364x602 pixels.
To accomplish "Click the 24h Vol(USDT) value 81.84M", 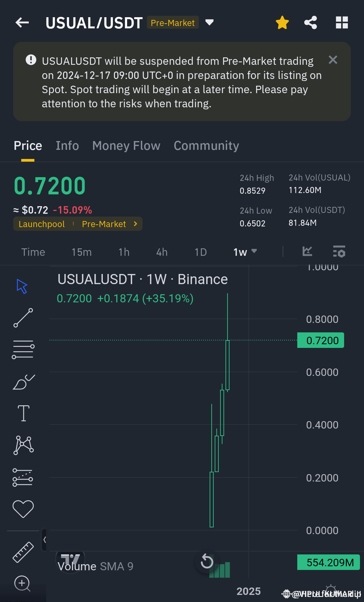I will point(302,223).
